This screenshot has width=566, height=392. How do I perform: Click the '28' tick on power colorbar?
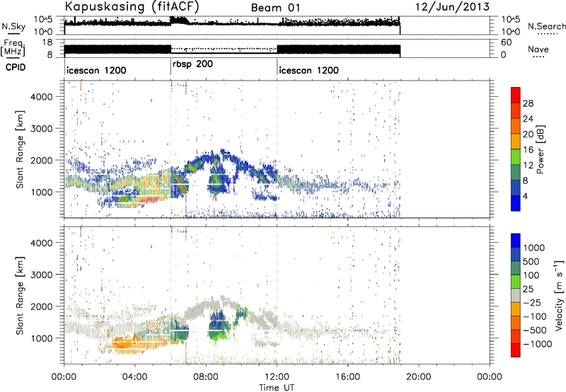(528, 103)
